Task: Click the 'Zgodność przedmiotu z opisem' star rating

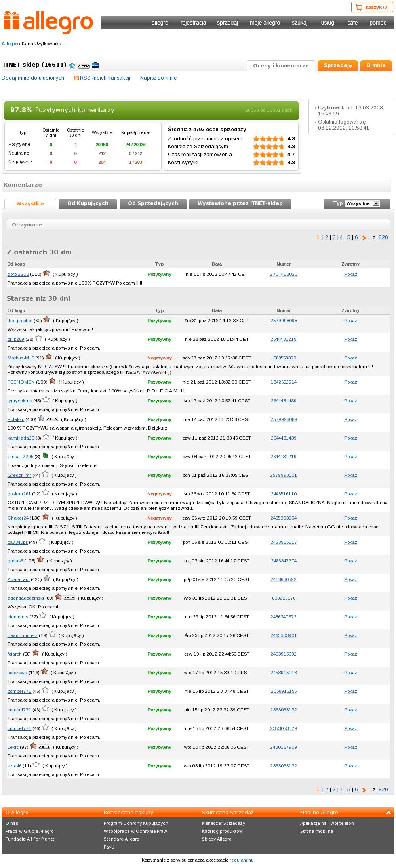Action: click(268, 139)
